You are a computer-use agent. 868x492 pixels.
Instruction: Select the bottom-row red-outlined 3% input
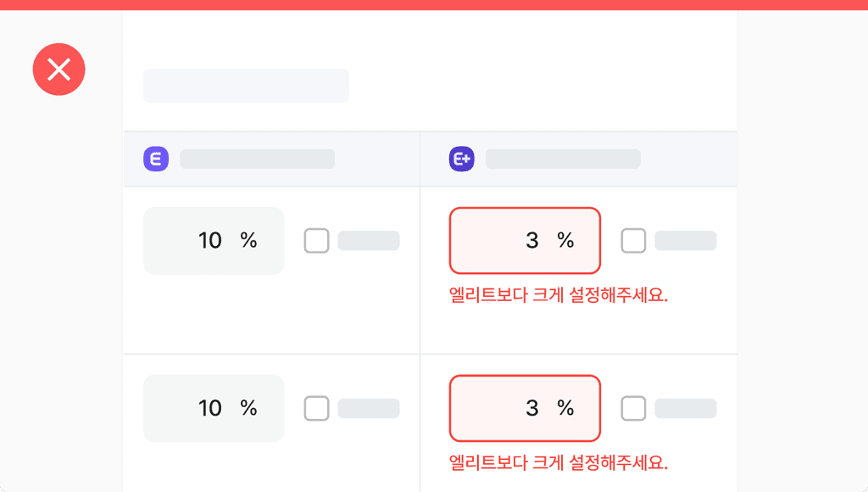(525, 409)
